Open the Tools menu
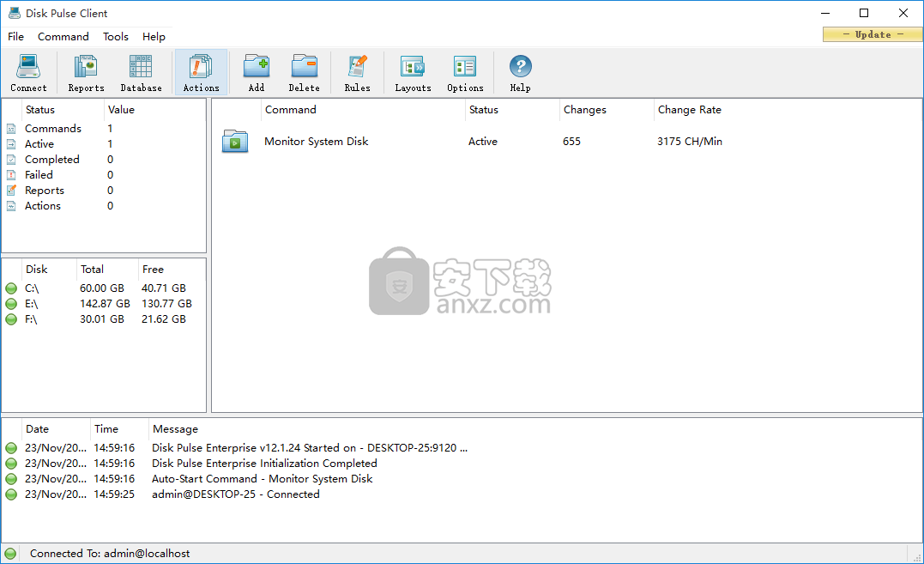This screenshot has height=564, width=924. click(x=116, y=37)
